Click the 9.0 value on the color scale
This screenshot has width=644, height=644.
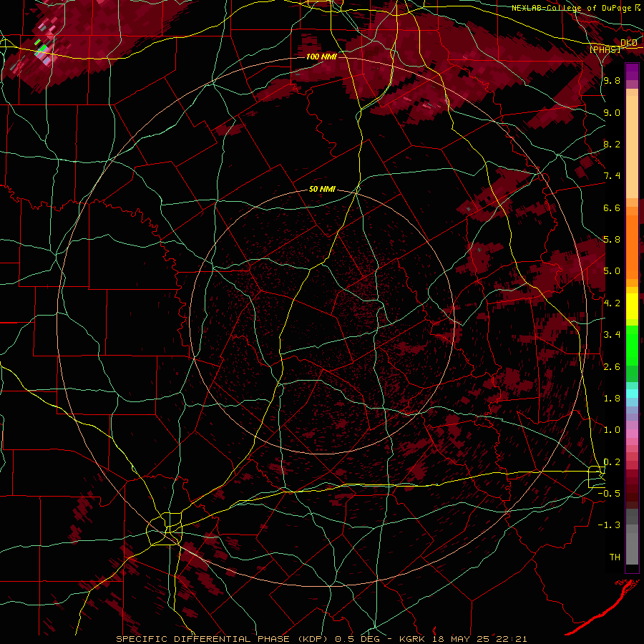click(612, 112)
